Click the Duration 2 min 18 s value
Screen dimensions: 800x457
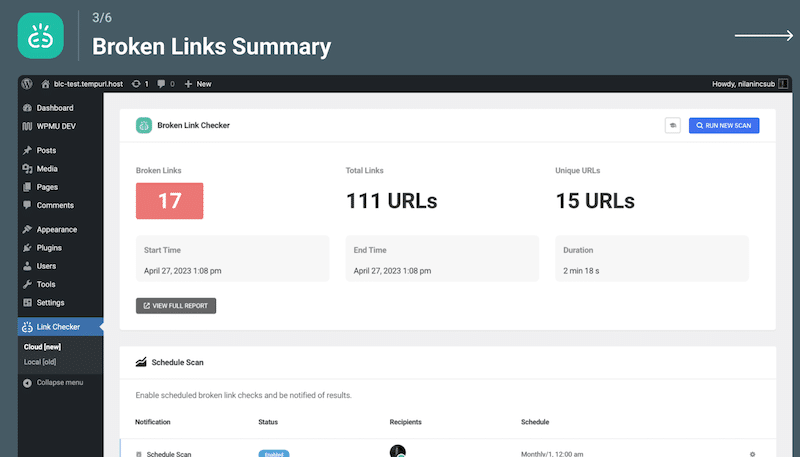(581, 271)
